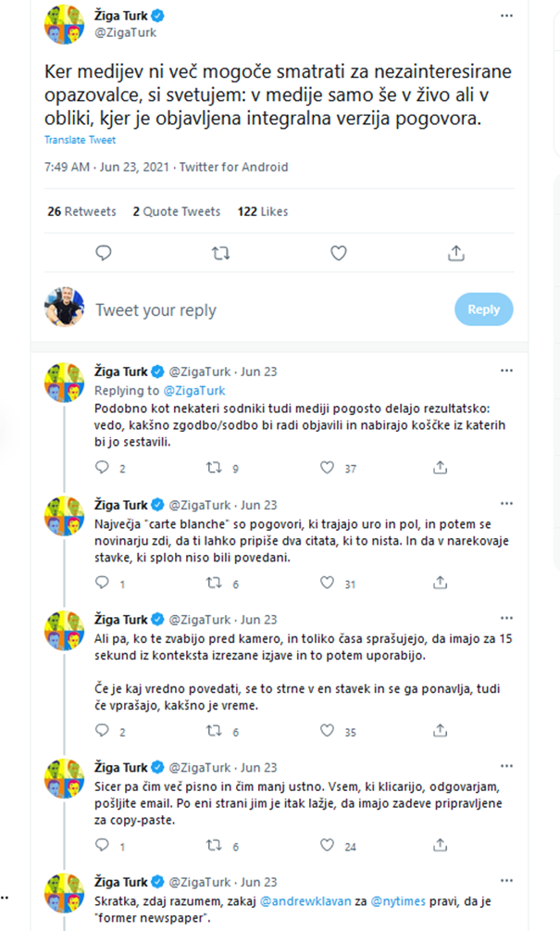The image size is (560, 931).
Task: Open the more options menu on main tweet
Action: pos(505,17)
